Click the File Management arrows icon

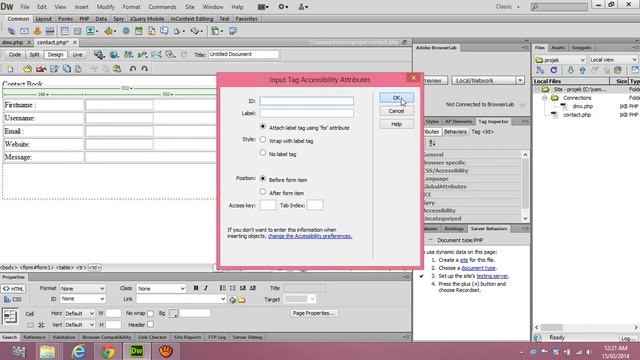click(128, 54)
